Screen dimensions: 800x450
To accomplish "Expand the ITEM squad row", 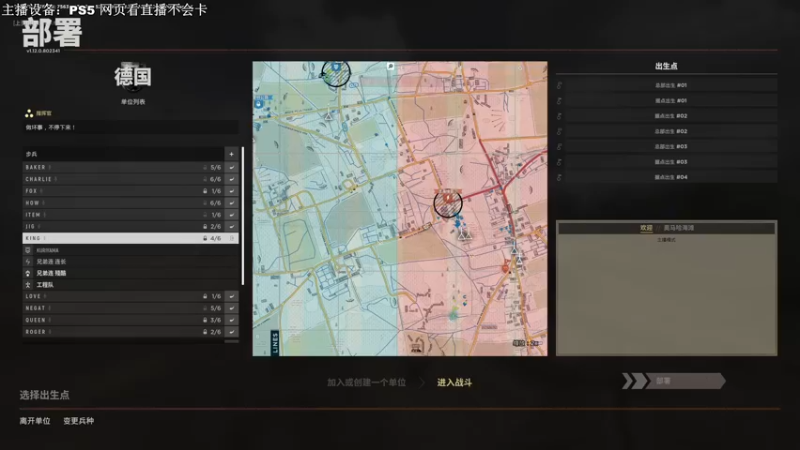I will [x=123, y=215].
